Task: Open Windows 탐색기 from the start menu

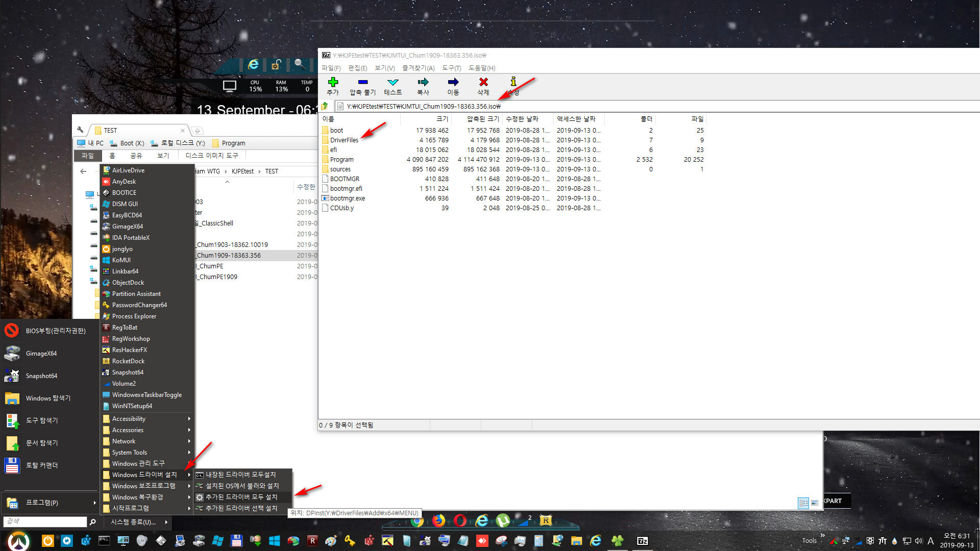Action: click(x=50, y=398)
